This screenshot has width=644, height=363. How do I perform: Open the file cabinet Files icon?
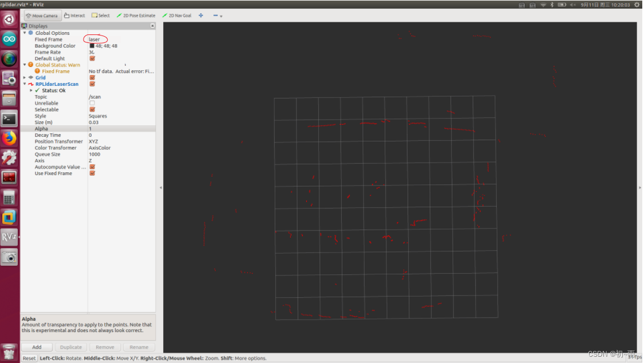tap(9, 99)
